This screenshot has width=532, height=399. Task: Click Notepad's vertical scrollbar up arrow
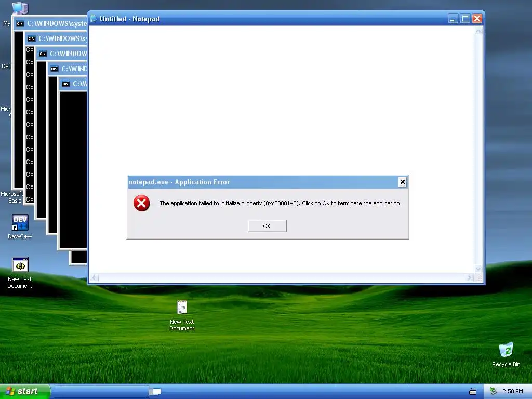pos(478,32)
